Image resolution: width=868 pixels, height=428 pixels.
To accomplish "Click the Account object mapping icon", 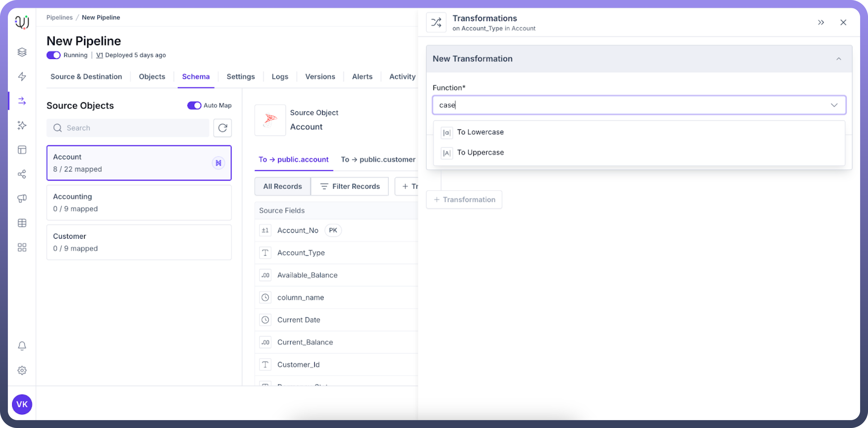I will tap(218, 163).
